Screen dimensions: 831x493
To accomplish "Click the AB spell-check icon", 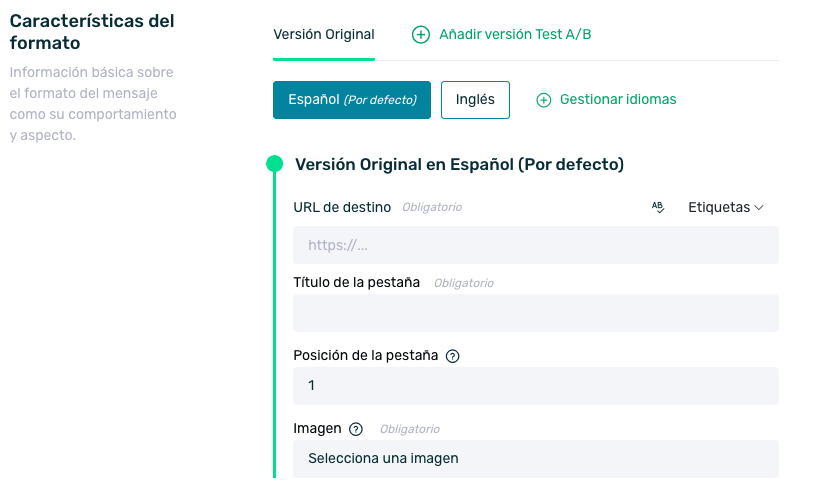I will point(658,207).
